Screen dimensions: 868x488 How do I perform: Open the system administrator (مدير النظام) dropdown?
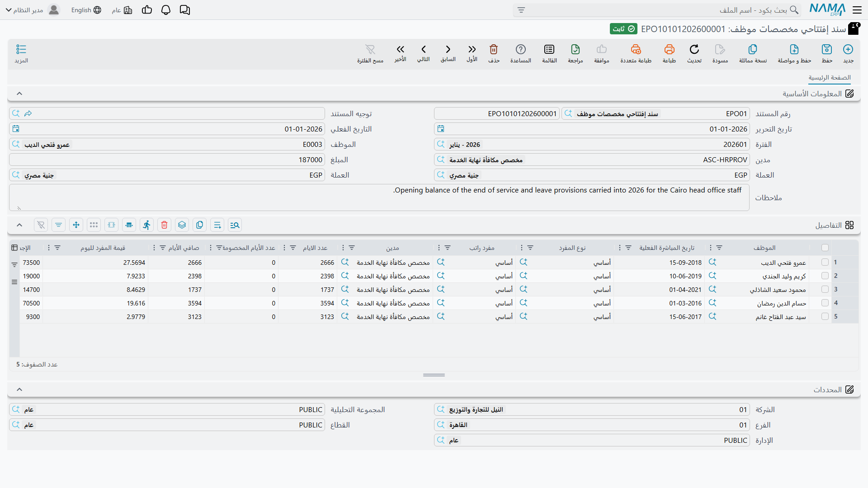33,10
